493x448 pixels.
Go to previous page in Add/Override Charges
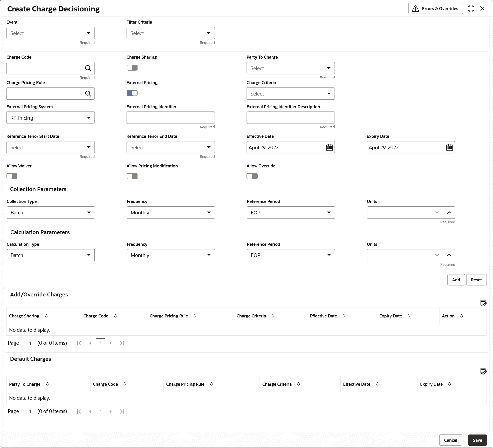click(90, 343)
